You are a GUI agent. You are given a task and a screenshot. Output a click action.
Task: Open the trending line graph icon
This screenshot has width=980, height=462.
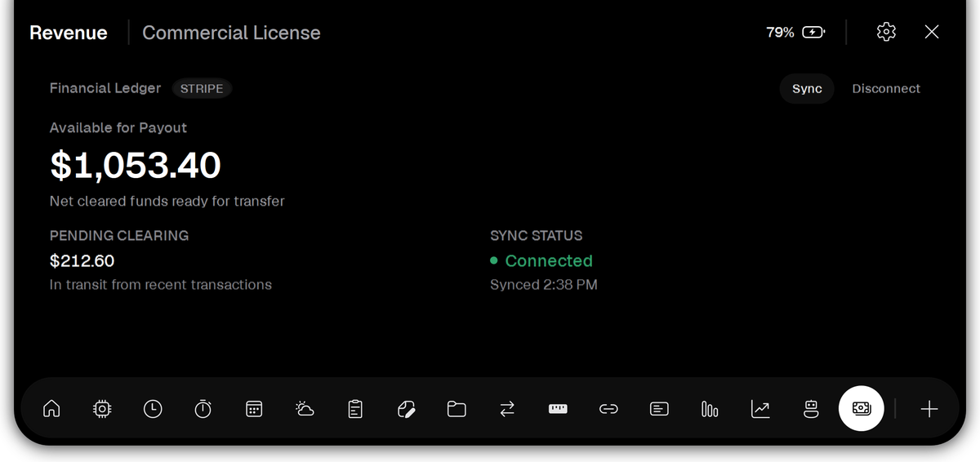click(x=760, y=409)
